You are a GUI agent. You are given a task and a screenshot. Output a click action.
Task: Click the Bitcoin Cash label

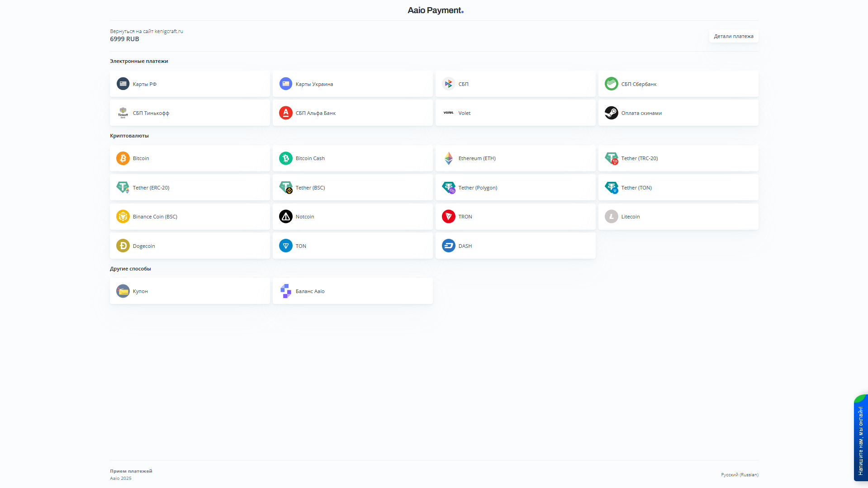point(310,158)
